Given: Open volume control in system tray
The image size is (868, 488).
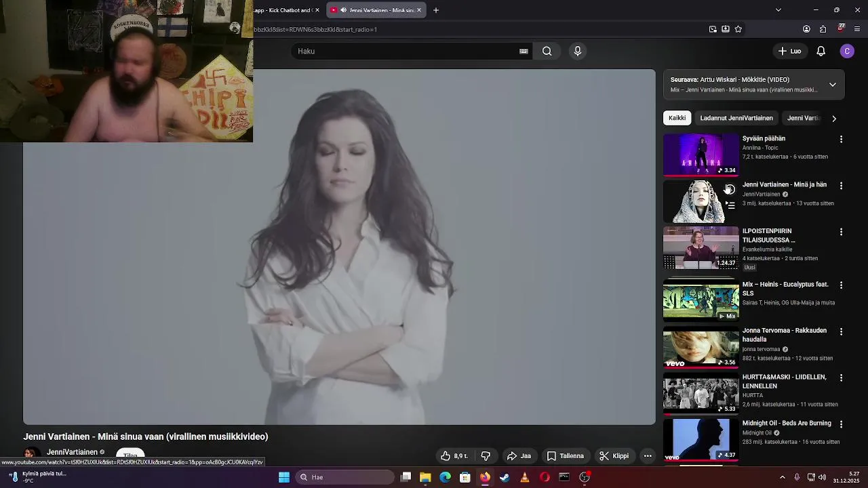Looking at the screenshot, I should tap(823, 477).
